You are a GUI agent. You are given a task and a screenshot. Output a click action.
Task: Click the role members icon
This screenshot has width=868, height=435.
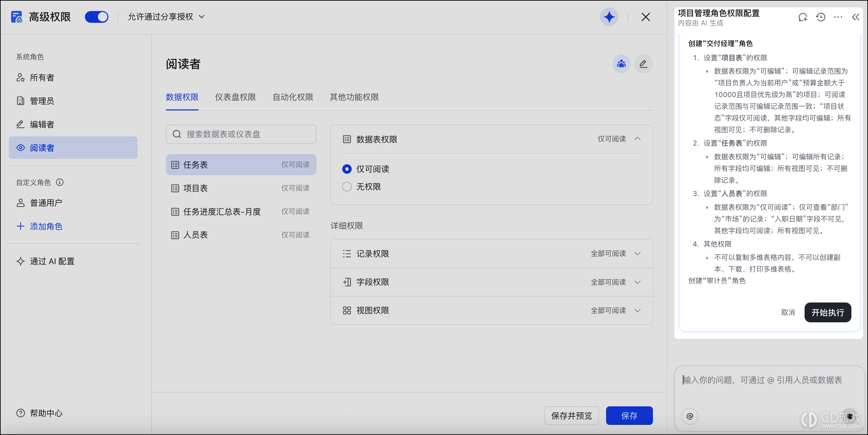(x=621, y=64)
